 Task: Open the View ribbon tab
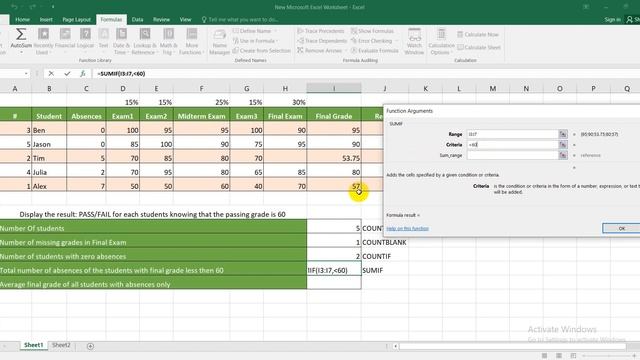(185, 20)
